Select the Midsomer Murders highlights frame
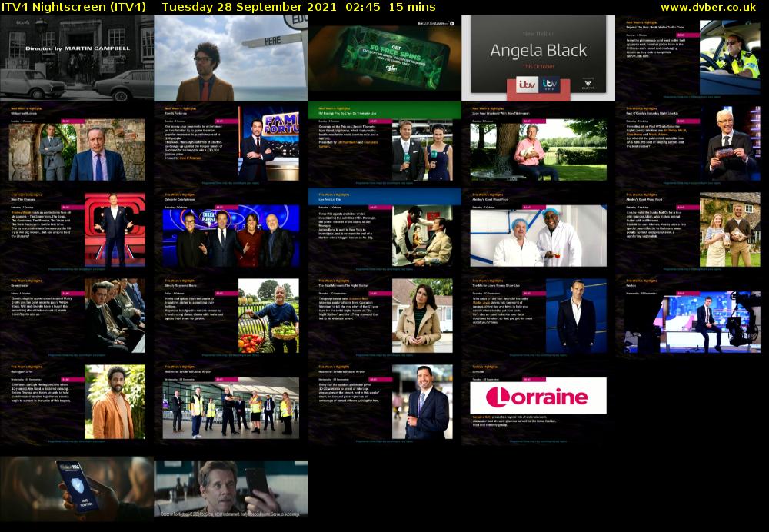The width and height of the screenshot is (769, 532). pos(77,145)
